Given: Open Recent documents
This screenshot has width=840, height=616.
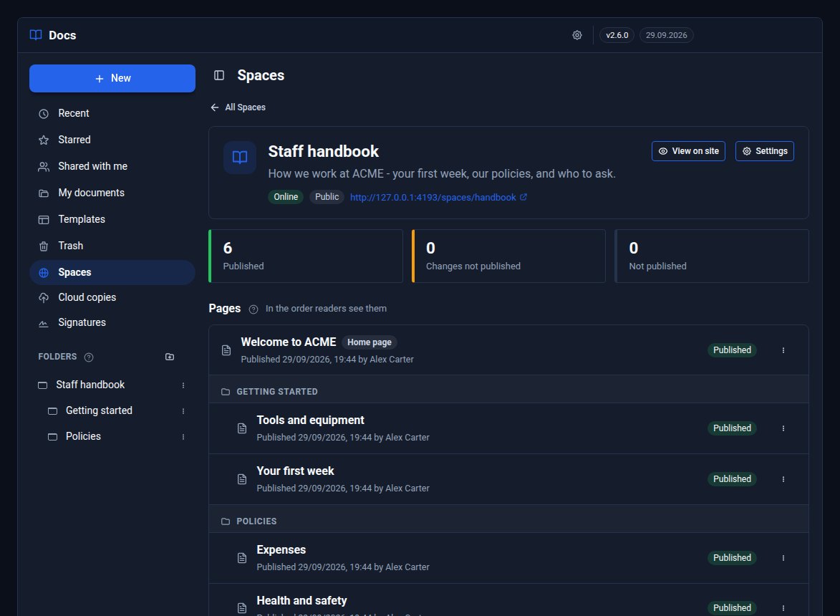Looking at the screenshot, I should tap(112, 114).
